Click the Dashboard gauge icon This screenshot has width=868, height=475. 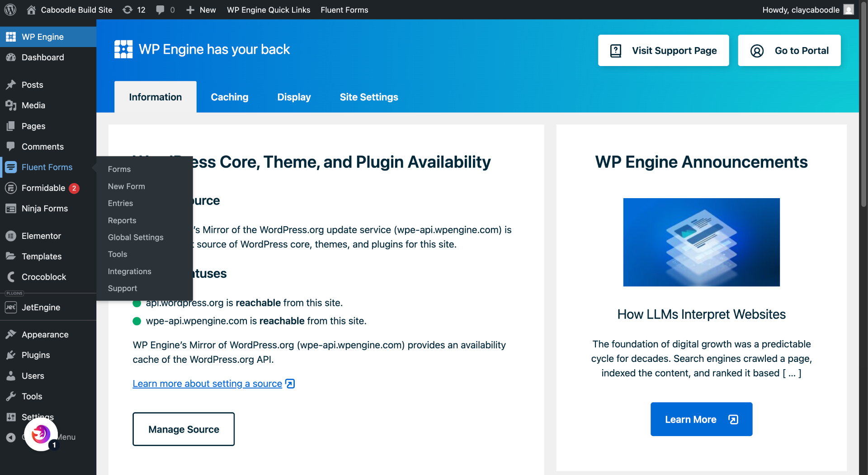[11, 57]
